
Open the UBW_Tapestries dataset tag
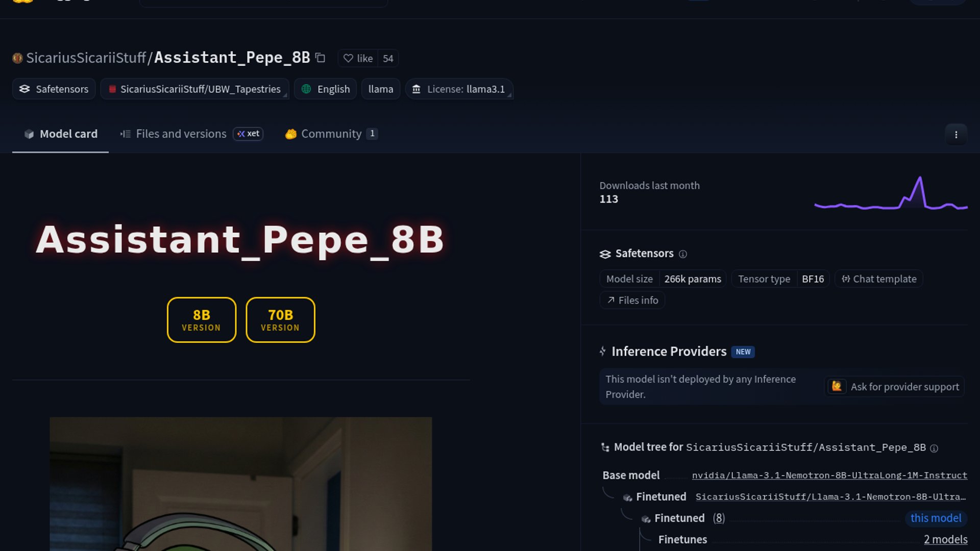click(x=194, y=89)
